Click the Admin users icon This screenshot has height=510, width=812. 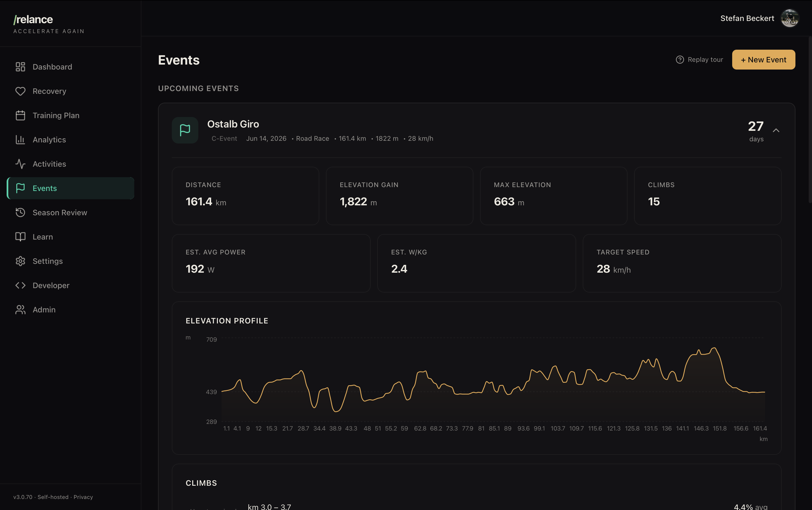pyautogui.click(x=20, y=309)
